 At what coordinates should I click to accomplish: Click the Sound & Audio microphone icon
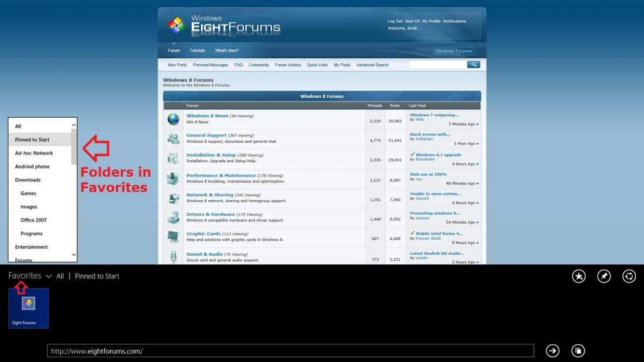click(173, 256)
